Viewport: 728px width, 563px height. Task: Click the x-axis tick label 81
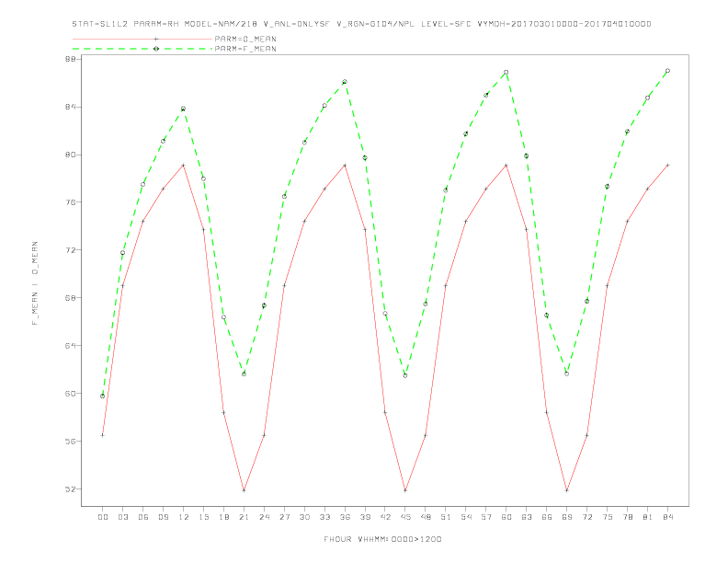click(x=648, y=517)
